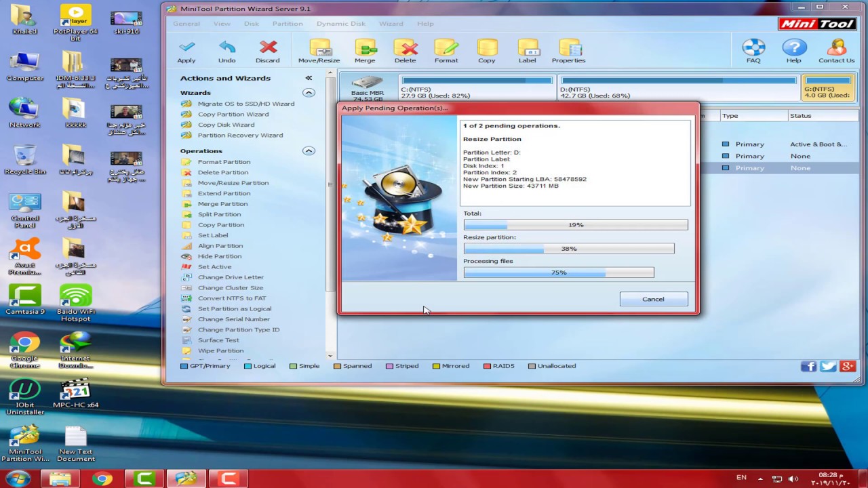Open the Disk menu
The height and width of the screenshot is (488, 868).
pos(252,24)
